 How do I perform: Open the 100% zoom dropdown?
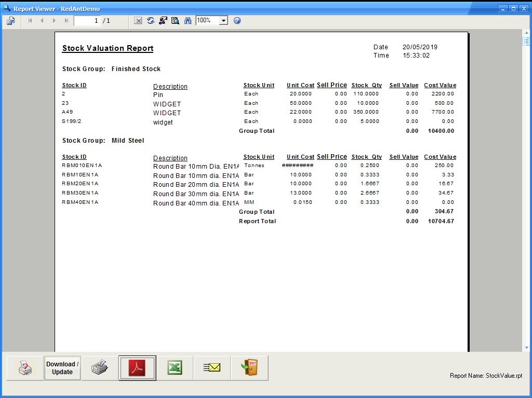[x=223, y=21]
